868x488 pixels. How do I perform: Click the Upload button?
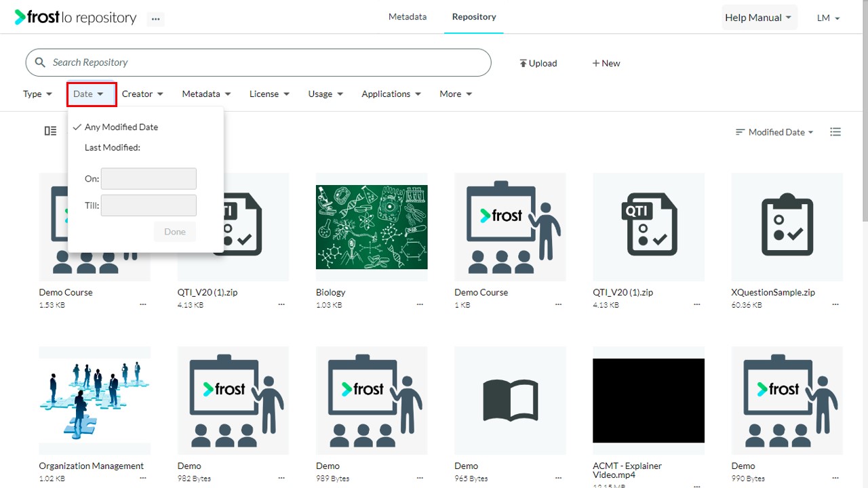[538, 63]
